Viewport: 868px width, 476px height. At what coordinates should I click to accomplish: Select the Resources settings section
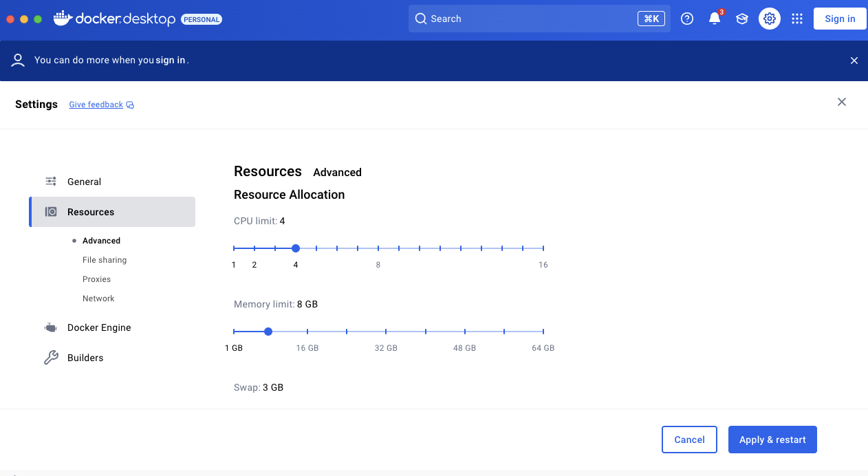(91, 212)
